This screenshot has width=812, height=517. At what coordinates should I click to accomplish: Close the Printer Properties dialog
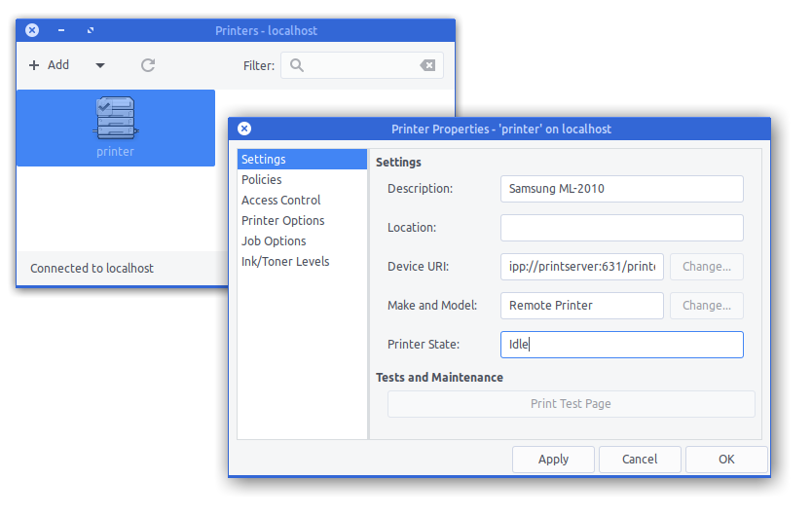244,129
